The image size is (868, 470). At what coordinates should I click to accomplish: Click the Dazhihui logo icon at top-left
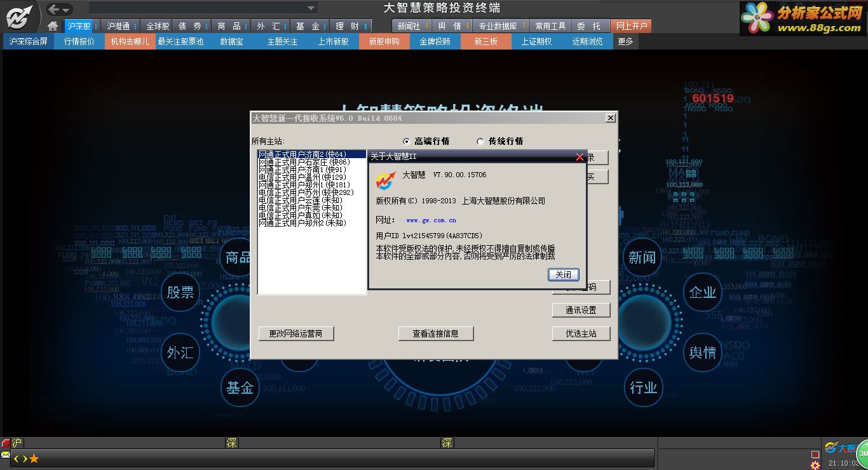tap(19, 16)
